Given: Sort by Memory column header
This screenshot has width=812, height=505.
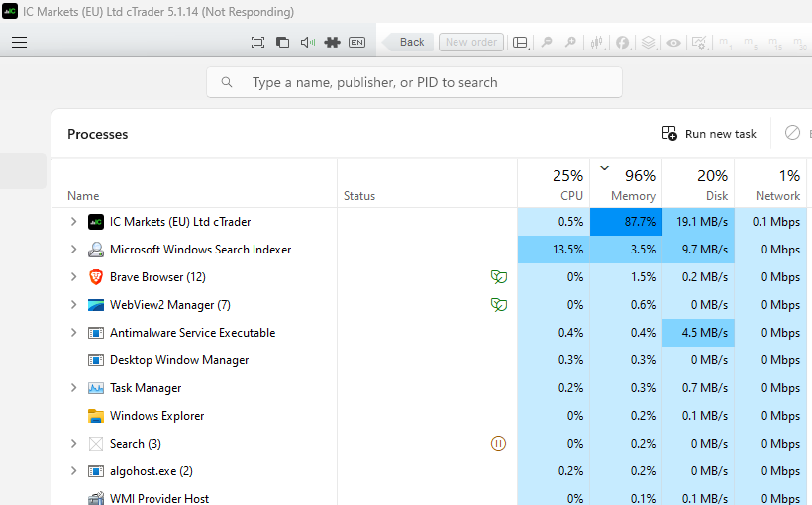Looking at the screenshot, I should pyautogui.click(x=626, y=184).
